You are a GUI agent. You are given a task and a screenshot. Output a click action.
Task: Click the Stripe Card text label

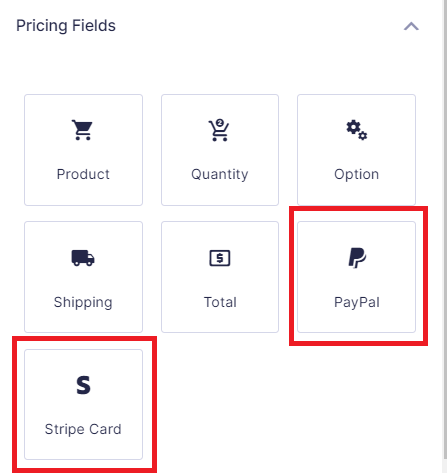pyautogui.click(x=83, y=429)
